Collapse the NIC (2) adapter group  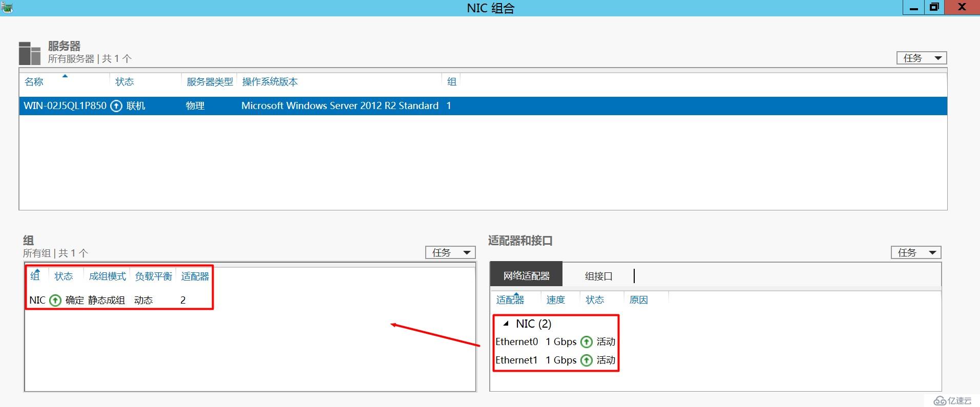click(506, 324)
